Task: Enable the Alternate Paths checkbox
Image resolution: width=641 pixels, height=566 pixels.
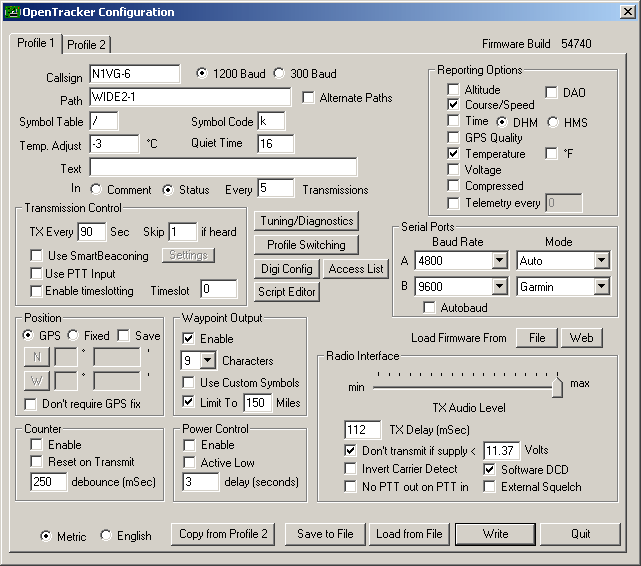Action: [308, 98]
